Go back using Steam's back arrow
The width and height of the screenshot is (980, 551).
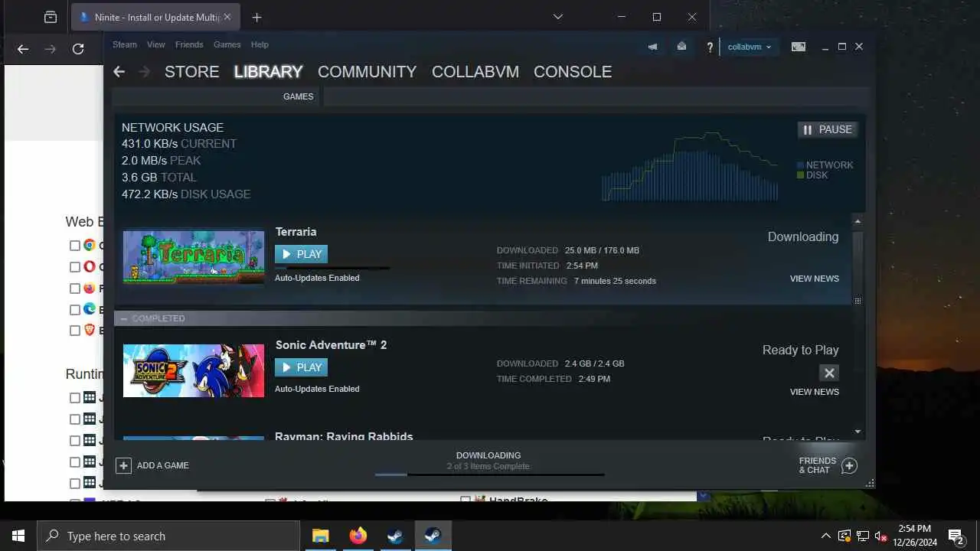click(119, 71)
